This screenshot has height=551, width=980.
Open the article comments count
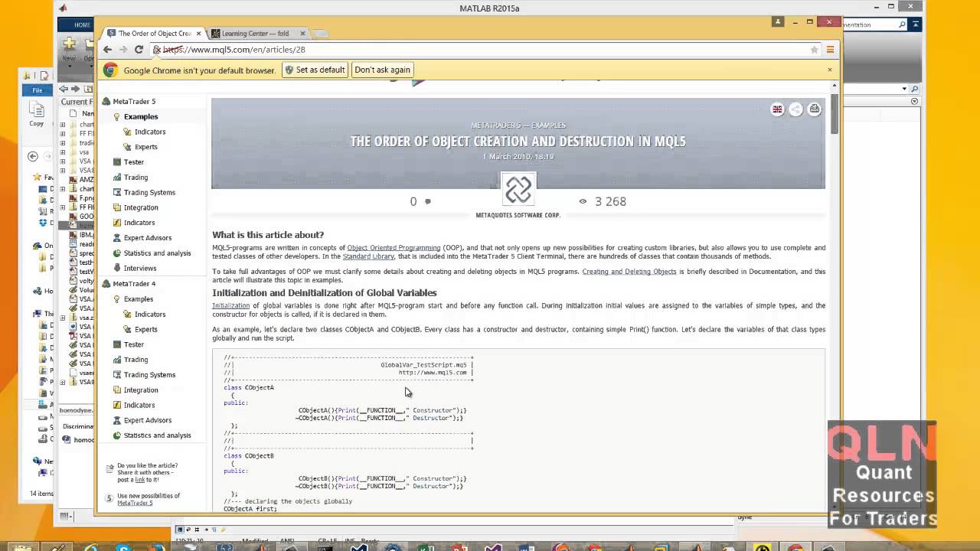click(x=420, y=201)
